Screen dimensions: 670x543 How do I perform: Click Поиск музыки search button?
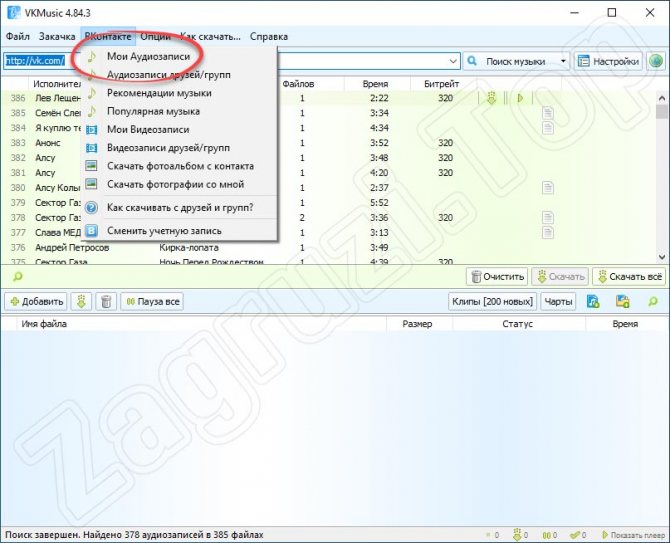click(x=510, y=62)
